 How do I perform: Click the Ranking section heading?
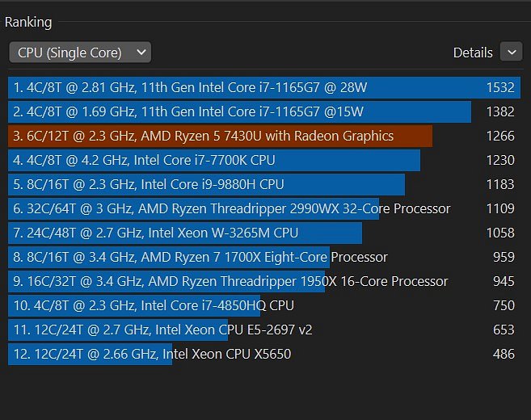[x=28, y=23]
